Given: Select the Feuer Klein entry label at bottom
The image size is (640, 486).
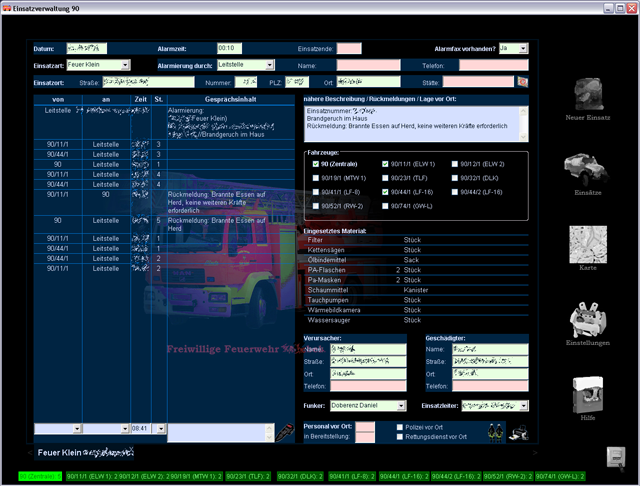Looking at the screenshot, I should click(x=84, y=453).
